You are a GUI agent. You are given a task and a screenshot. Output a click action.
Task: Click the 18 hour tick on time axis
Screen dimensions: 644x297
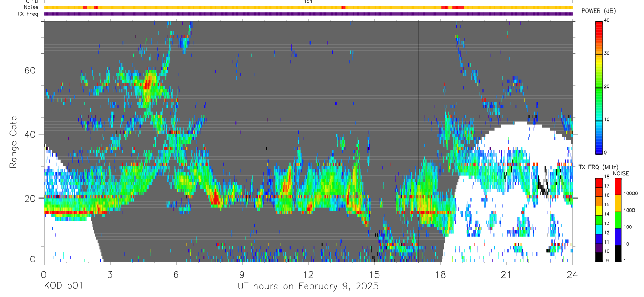pos(440,274)
